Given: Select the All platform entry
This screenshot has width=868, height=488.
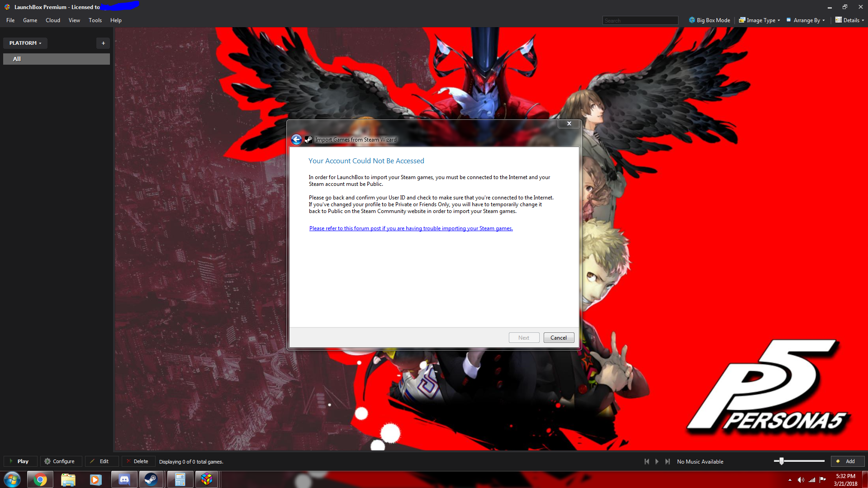Looking at the screenshot, I should click(x=57, y=59).
